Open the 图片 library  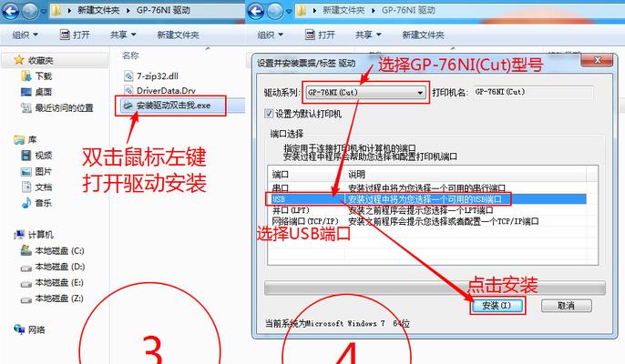coord(36,172)
